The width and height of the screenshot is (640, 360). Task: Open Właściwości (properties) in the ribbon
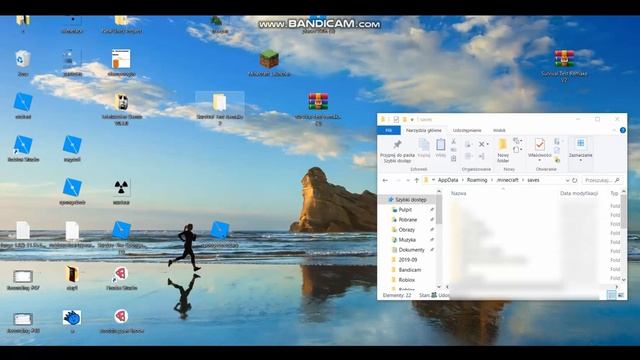[540, 148]
